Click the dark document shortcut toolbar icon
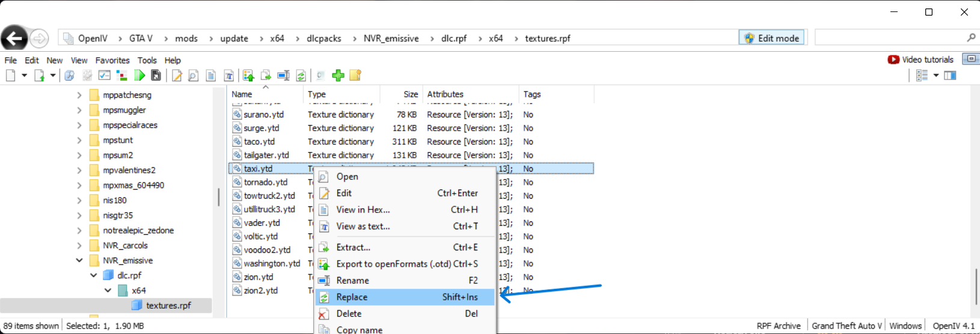This screenshot has width=980, height=334. click(x=156, y=75)
